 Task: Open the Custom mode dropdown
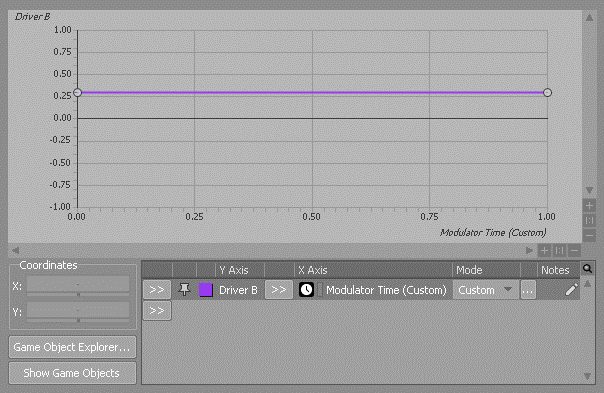(485, 290)
